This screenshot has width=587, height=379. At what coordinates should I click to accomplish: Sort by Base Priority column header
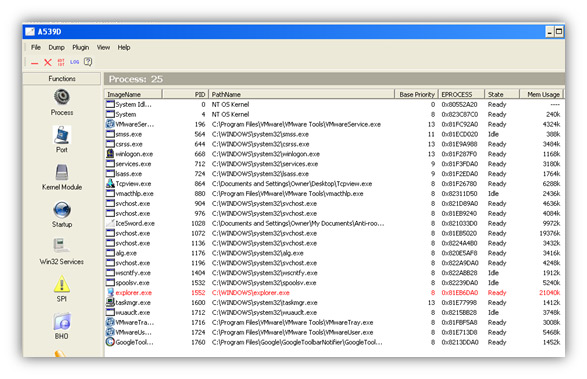point(417,94)
